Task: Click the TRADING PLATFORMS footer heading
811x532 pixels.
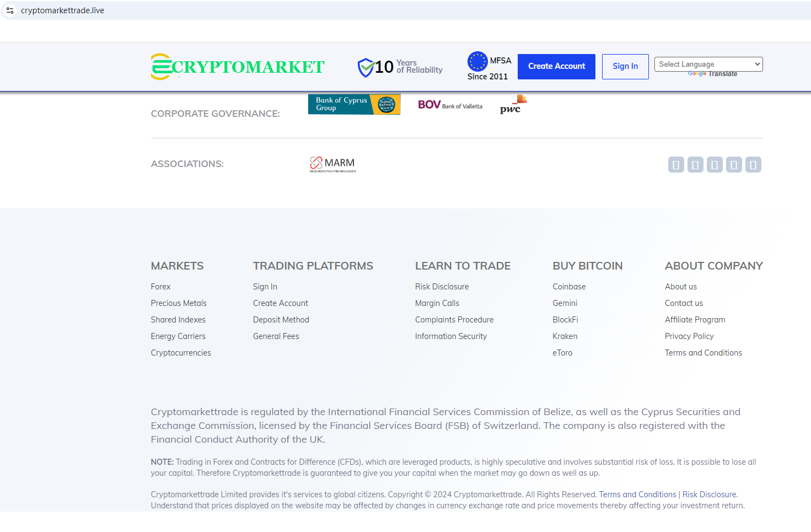Action: [313, 266]
